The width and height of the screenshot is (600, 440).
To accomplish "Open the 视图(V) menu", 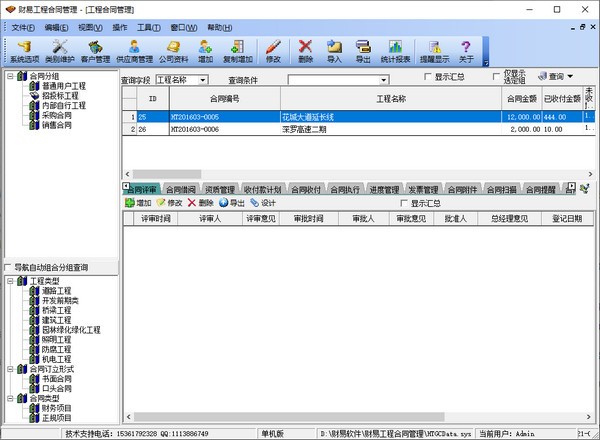I will pyautogui.click(x=90, y=28).
